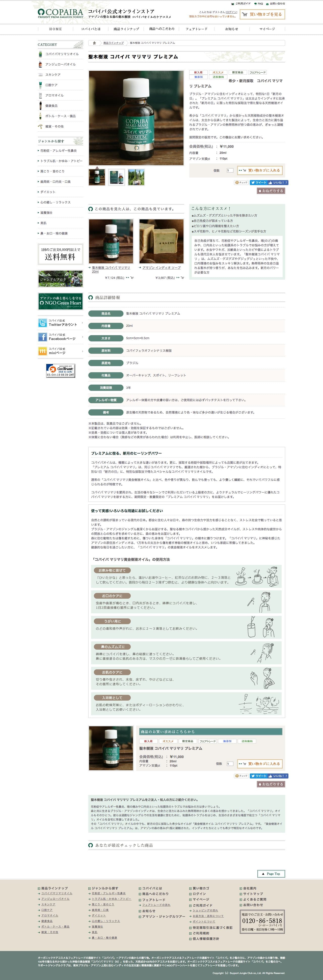Open 聖木樹液 コパイバマリマリ 20ml related product image
The height and width of the screenshot is (980, 323).
coord(111,241)
